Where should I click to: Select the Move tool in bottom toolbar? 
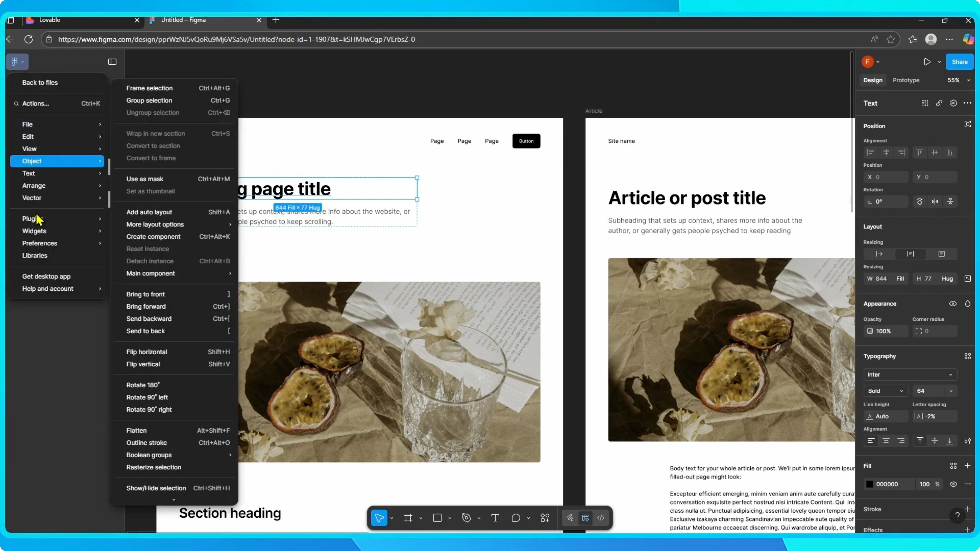(x=379, y=517)
